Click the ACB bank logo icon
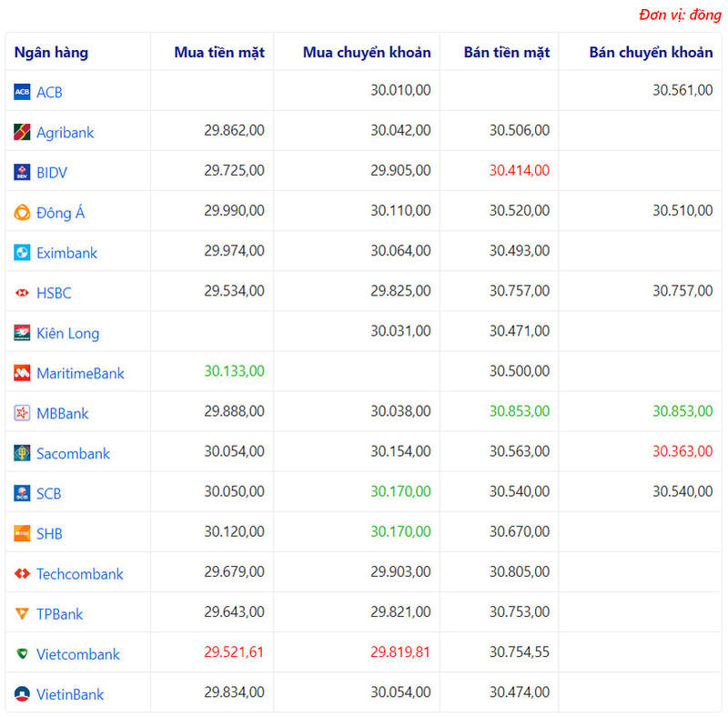 [x=22, y=92]
